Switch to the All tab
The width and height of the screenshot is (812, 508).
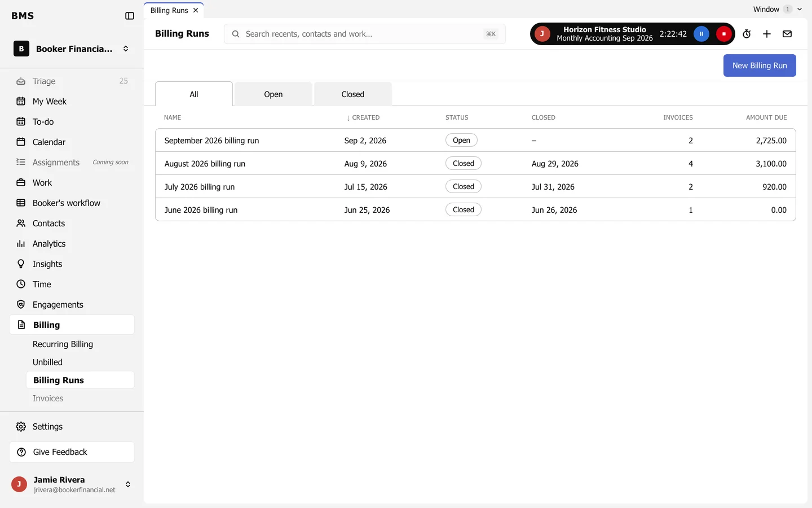(194, 94)
